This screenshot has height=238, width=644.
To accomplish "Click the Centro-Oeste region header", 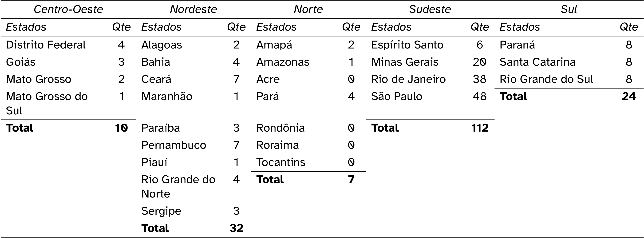I will pos(68,9).
